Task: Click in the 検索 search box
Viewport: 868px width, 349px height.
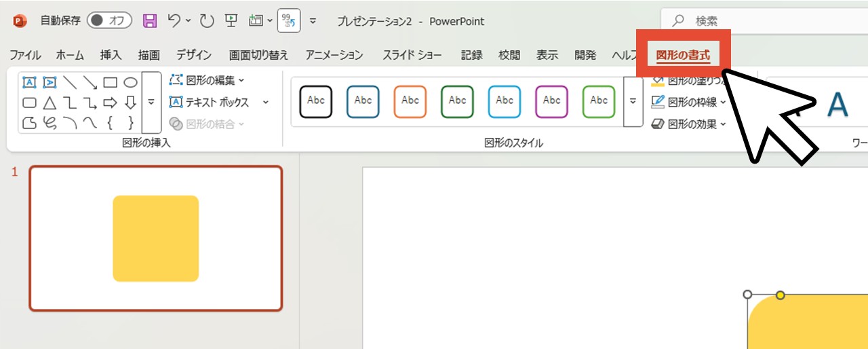Action: point(764,21)
